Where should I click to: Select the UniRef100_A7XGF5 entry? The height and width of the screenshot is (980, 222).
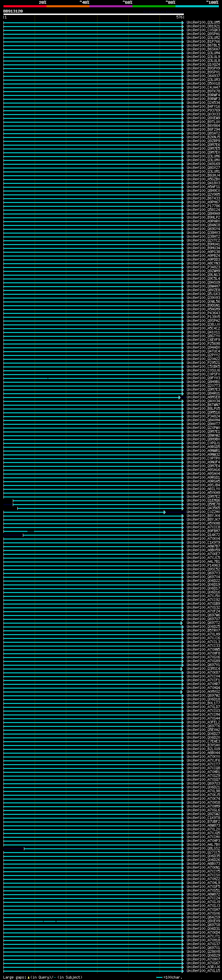click(203, 887)
